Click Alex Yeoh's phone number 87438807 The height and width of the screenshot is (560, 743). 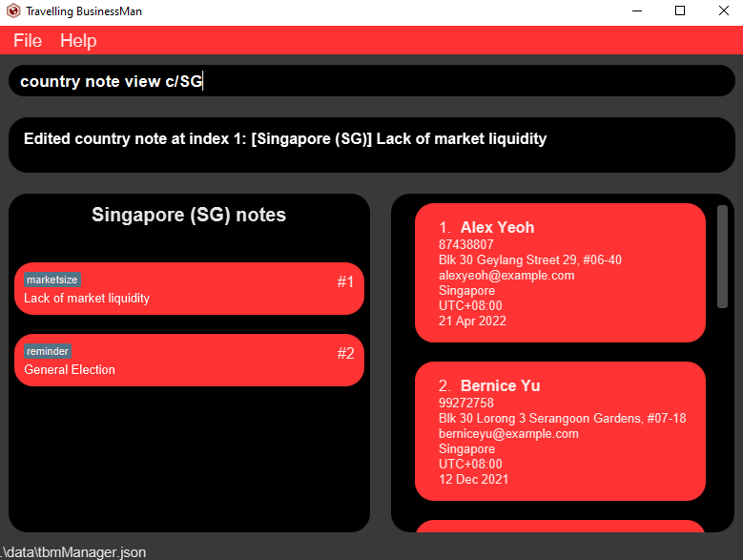466,244
